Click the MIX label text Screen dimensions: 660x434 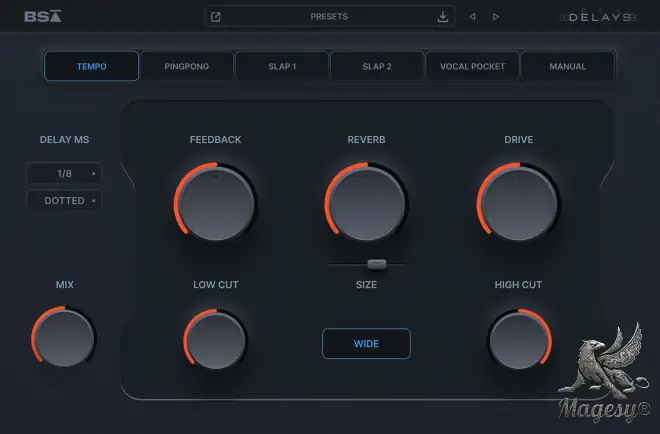(64, 285)
